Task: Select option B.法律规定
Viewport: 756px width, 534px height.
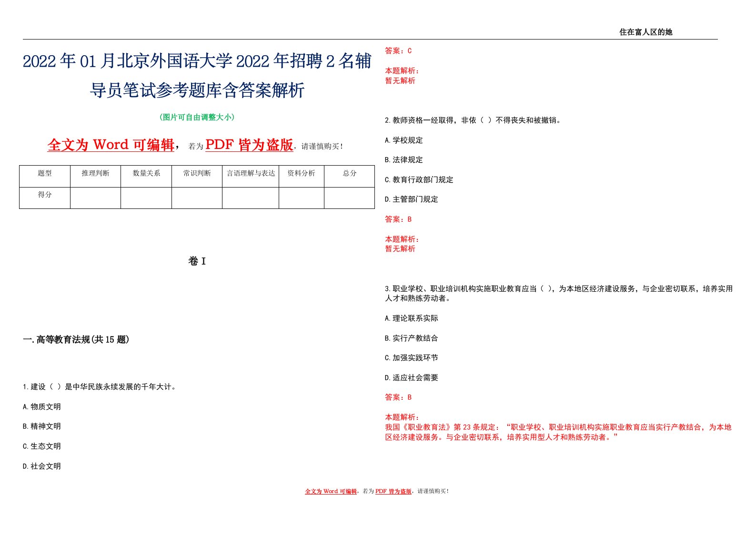Action: (x=404, y=160)
